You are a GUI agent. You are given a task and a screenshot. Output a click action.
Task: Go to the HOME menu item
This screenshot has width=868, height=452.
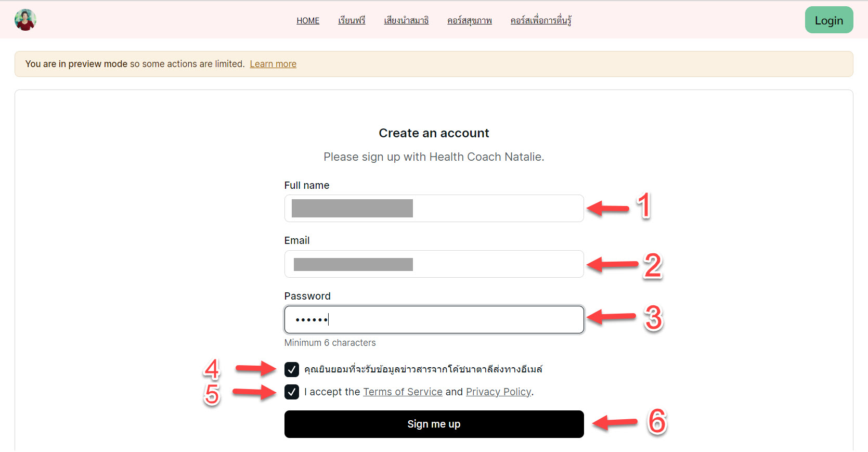(x=308, y=21)
